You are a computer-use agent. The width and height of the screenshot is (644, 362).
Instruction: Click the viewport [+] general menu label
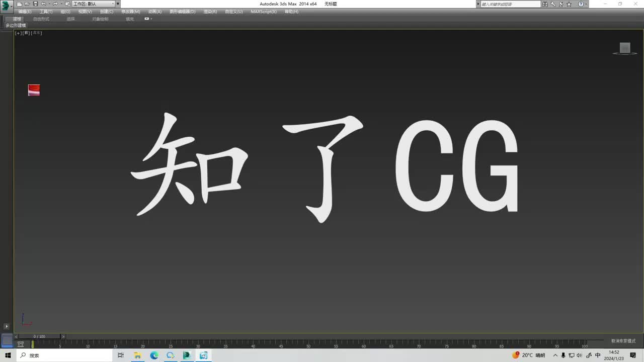(x=18, y=33)
